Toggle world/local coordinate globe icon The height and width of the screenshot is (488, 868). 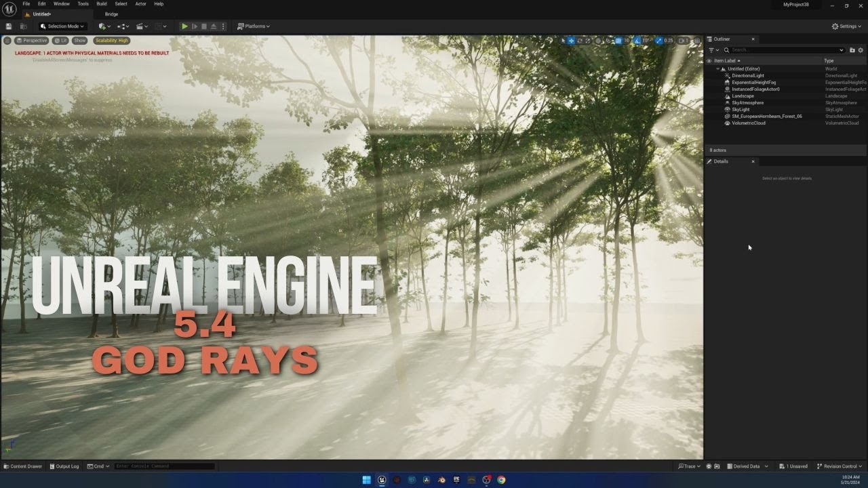(x=599, y=41)
